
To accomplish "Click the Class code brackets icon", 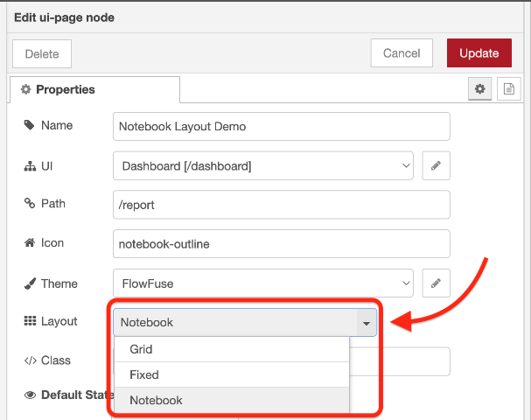I will (x=30, y=360).
